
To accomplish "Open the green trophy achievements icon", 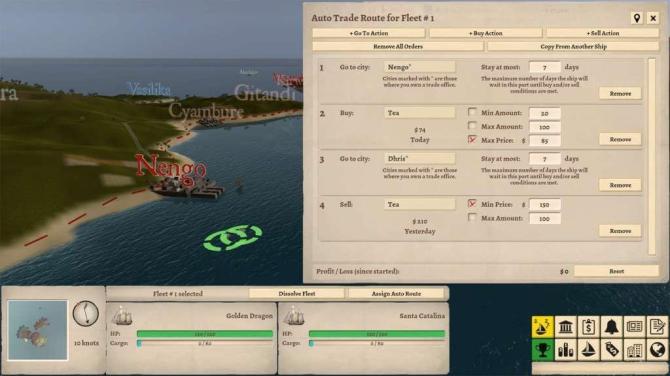I will [542, 350].
